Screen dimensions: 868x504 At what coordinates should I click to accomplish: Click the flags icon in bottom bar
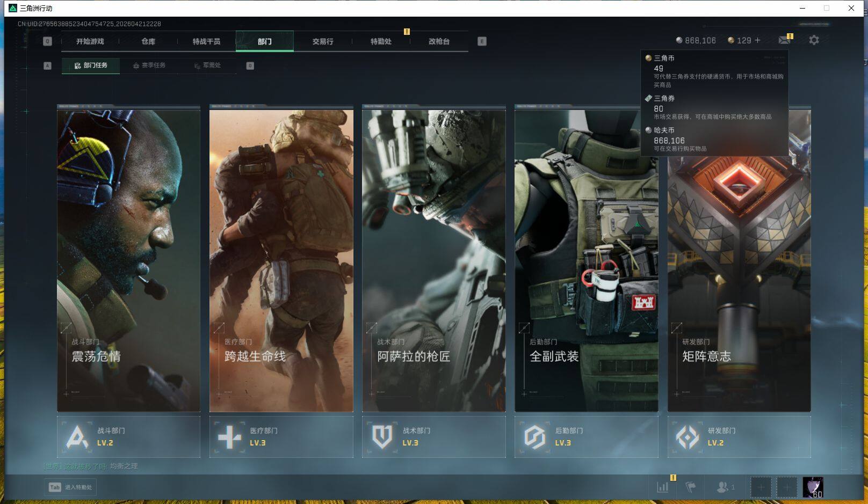(691, 487)
